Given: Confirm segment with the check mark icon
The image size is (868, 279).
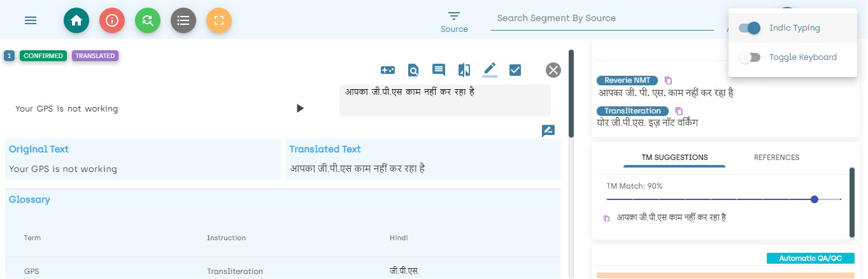Looking at the screenshot, I should (x=515, y=70).
